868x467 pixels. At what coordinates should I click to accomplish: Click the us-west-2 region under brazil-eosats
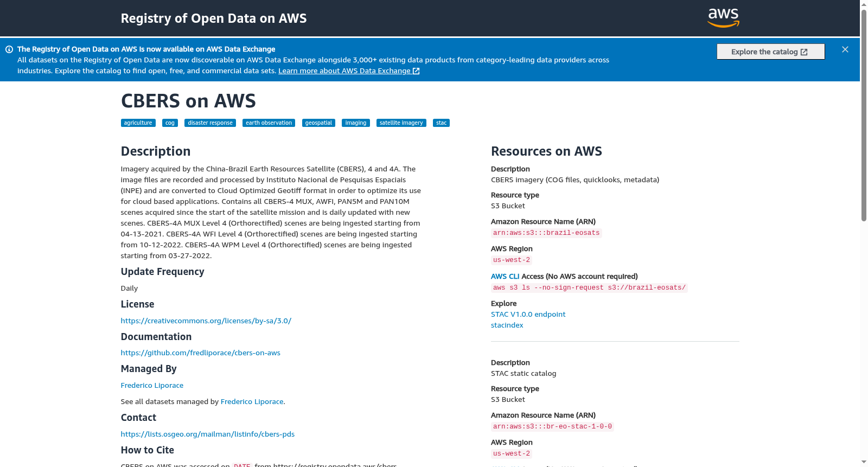[512, 260]
